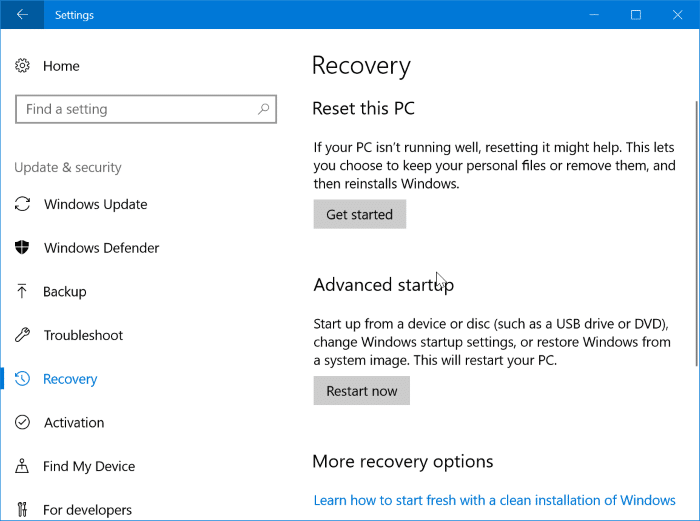Screen dimensions: 700x521
Task: Click the Find My Device person icon
Action: pyautogui.click(x=23, y=466)
